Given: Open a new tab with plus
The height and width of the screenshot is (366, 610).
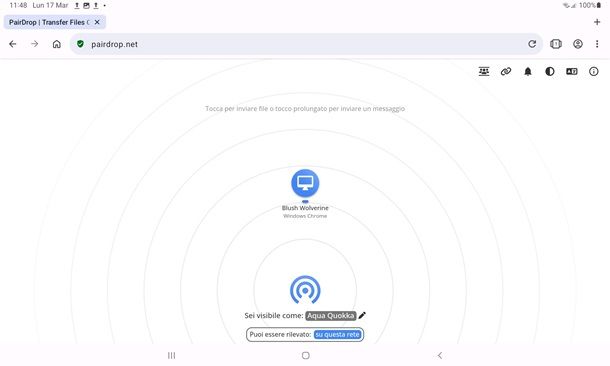Looking at the screenshot, I should (x=597, y=22).
